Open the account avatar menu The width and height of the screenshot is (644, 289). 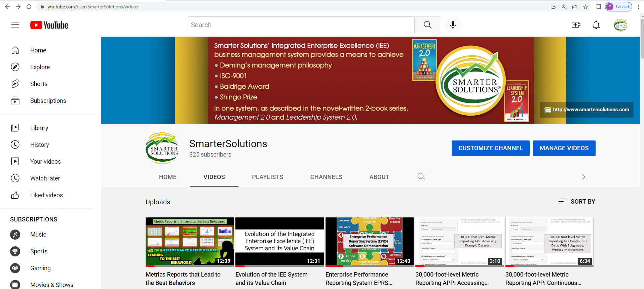click(x=620, y=25)
